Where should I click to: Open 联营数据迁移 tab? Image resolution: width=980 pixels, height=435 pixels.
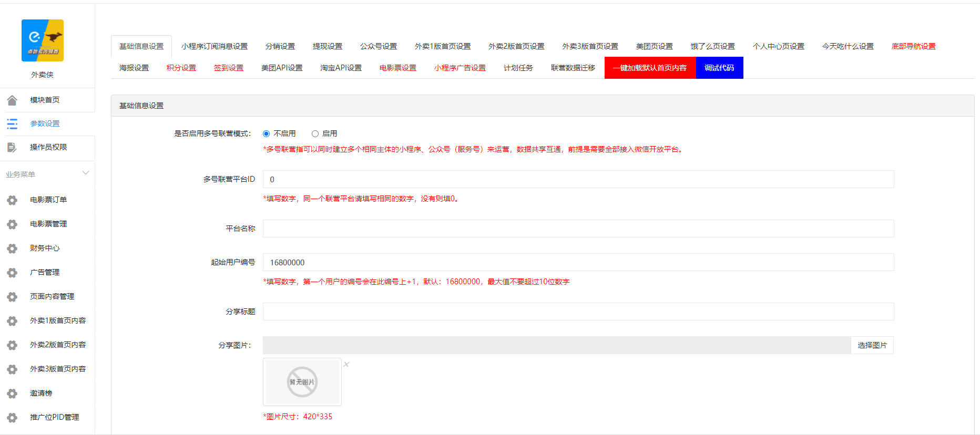point(573,68)
